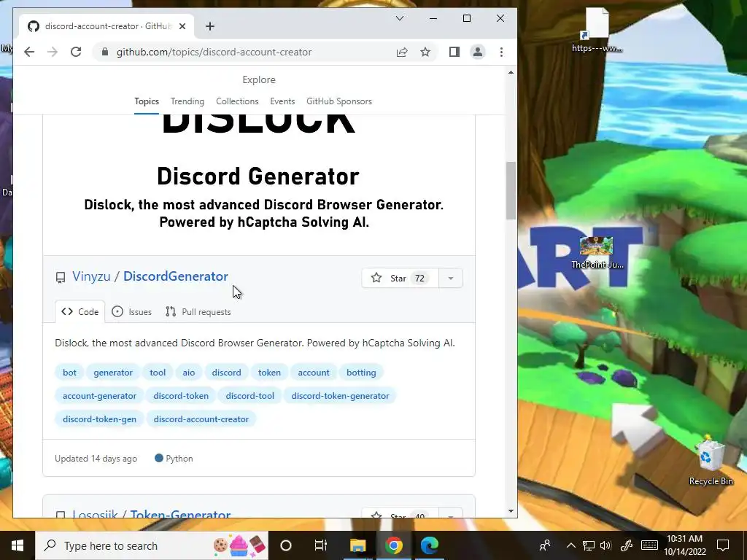
Task: Open the Pull requests tab
Action: coord(198,311)
